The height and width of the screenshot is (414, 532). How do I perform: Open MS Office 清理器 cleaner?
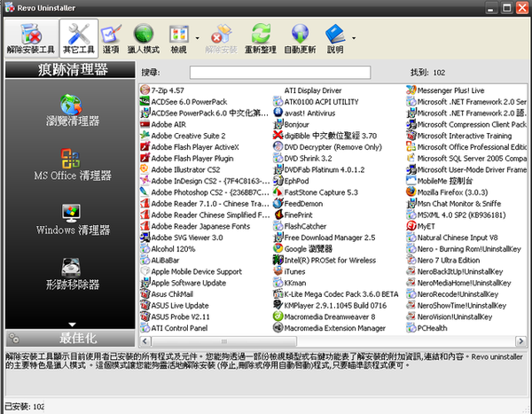[73, 165]
